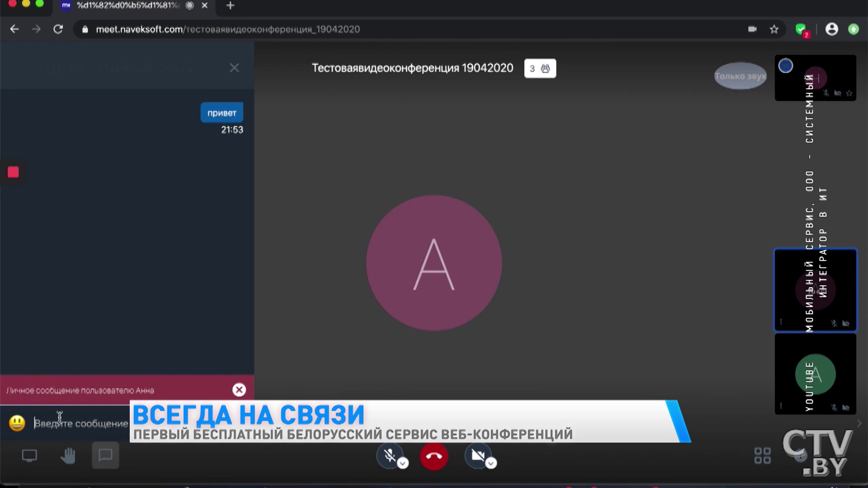Open camera permission icon in address bar
The image size is (868, 488).
[752, 29]
